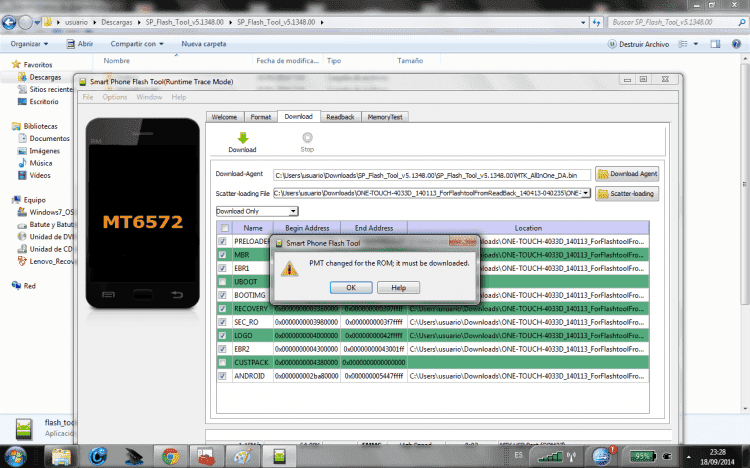Click the Download-Agent path field
The height and width of the screenshot is (468, 750).
tap(431, 175)
